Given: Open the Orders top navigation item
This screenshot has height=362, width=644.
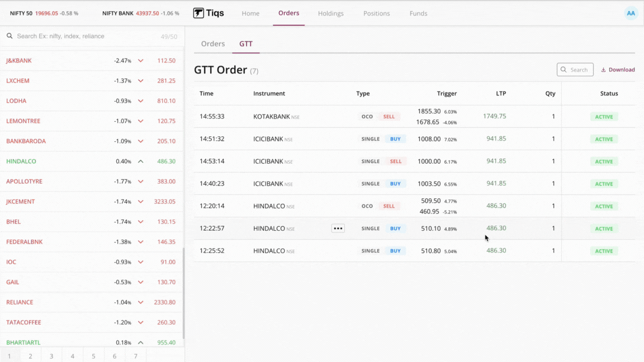Looking at the screenshot, I should pos(288,13).
